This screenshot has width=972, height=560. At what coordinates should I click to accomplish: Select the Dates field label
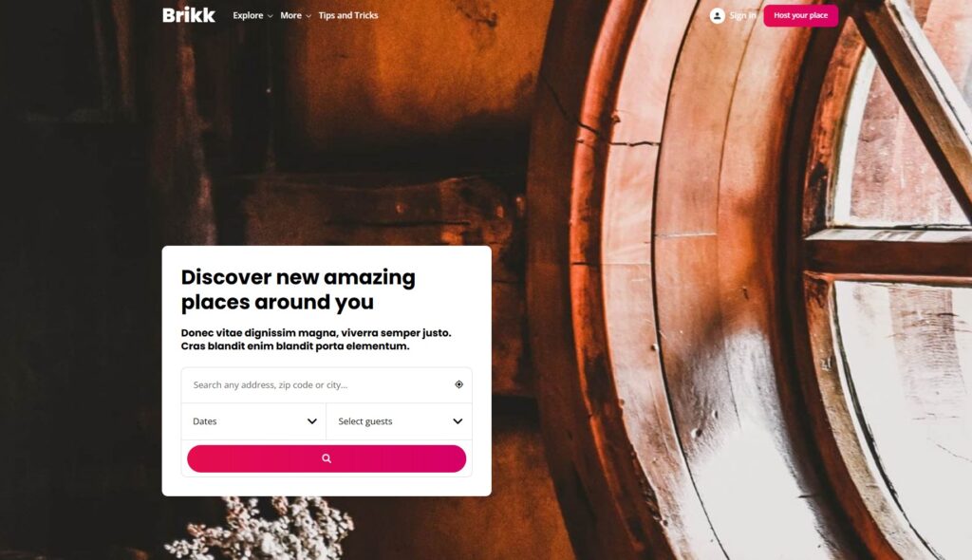(x=205, y=421)
